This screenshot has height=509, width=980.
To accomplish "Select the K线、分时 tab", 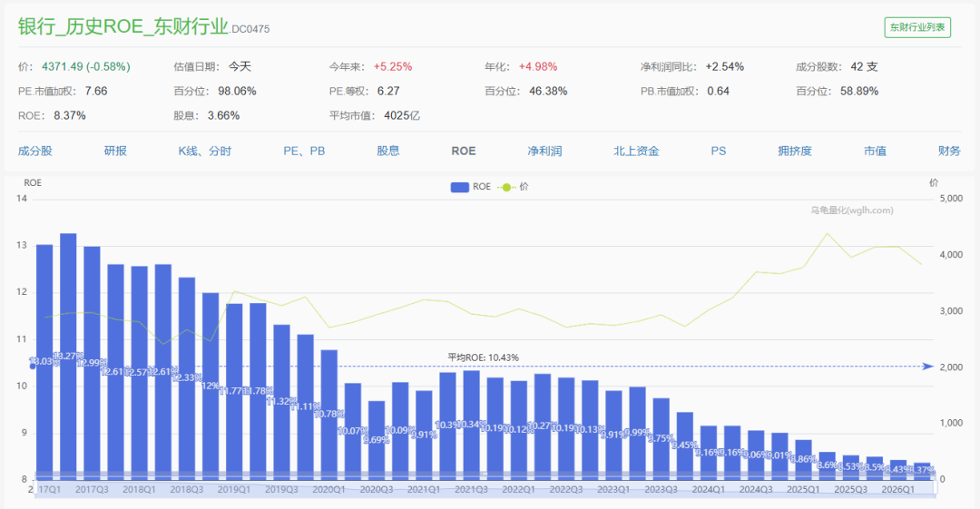I will click(205, 151).
